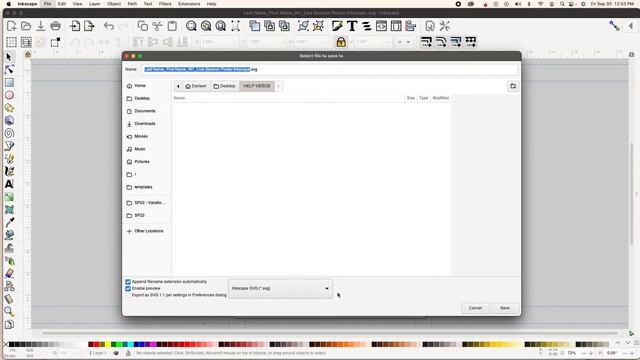Click the Wi-Fi icon in menu bar
640x360 pixels.
[x=540, y=4]
